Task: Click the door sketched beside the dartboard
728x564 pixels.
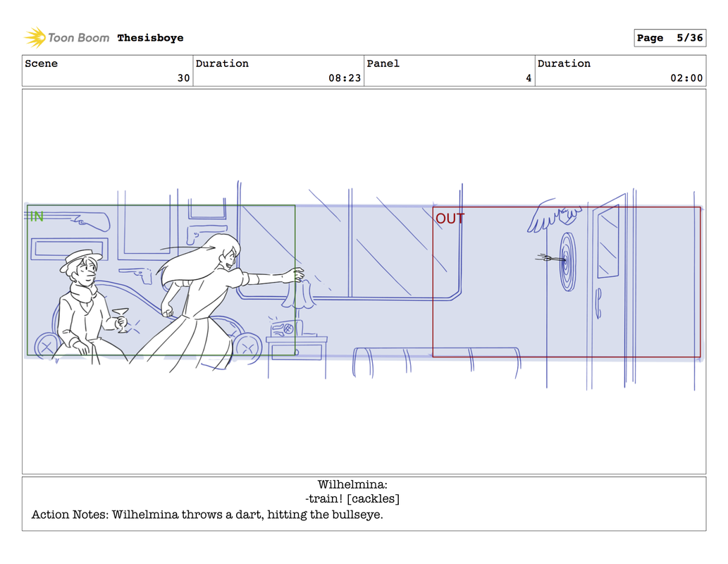Action: coord(607,290)
